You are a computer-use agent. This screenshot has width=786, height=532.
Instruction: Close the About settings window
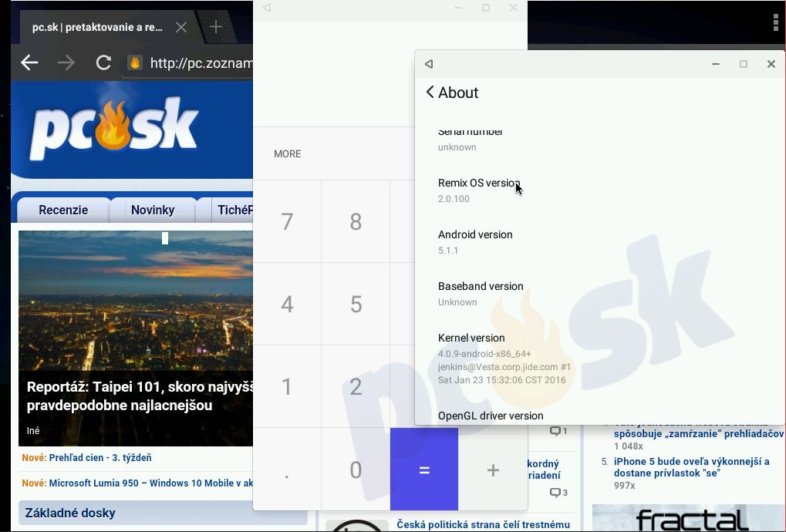click(x=771, y=64)
